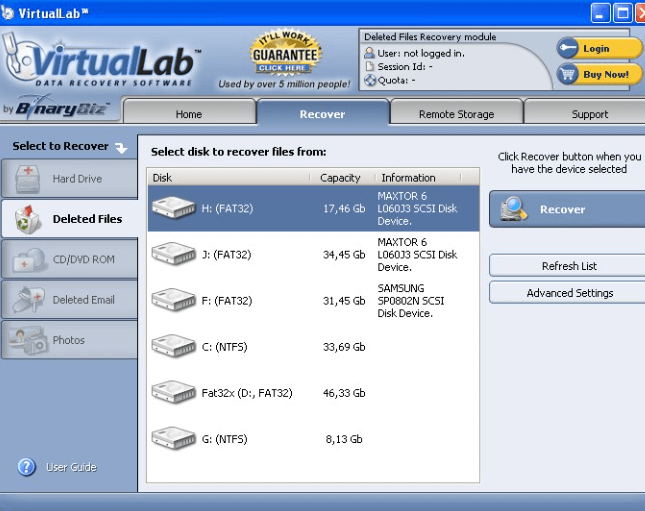Screen dimensions: 645x511
Task: Click the Refresh List button
Action: (568, 266)
